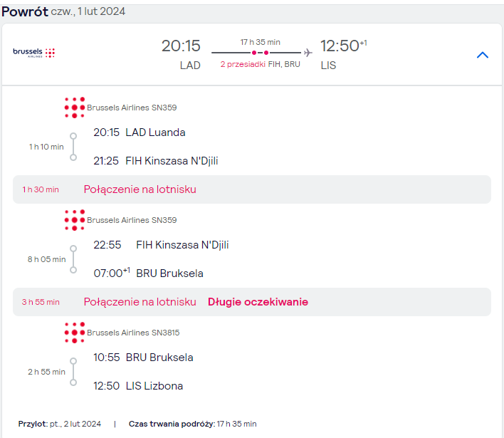The width and height of the screenshot is (504, 438).
Task: Click Brussels Airlines icon beside SN3815
Action: (75, 333)
